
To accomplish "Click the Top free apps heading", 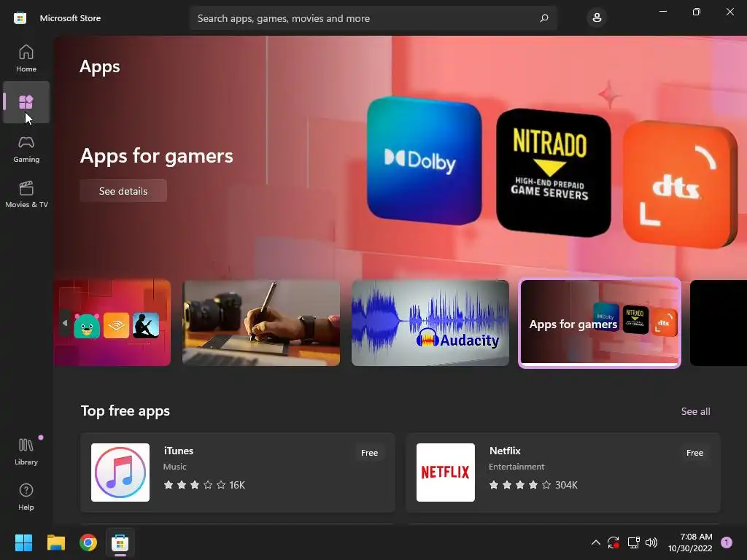I will tap(125, 411).
